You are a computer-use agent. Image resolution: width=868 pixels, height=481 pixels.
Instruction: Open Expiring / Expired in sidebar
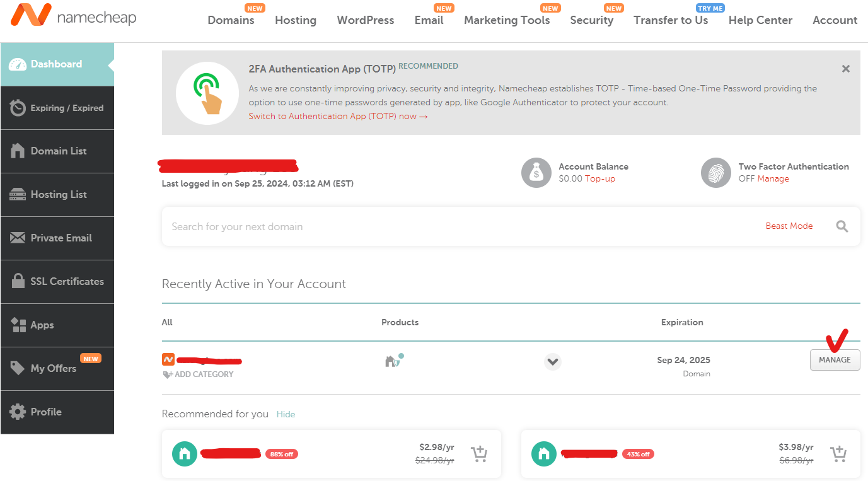click(x=57, y=108)
